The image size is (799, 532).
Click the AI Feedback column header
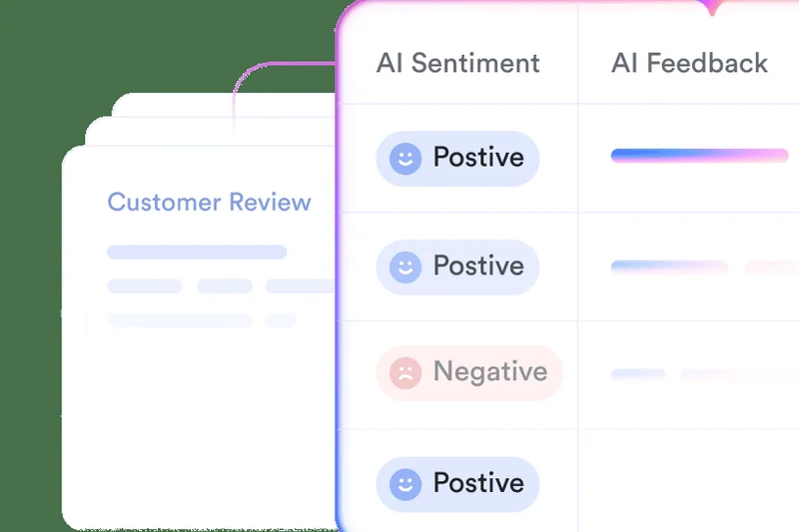(689, 63)
